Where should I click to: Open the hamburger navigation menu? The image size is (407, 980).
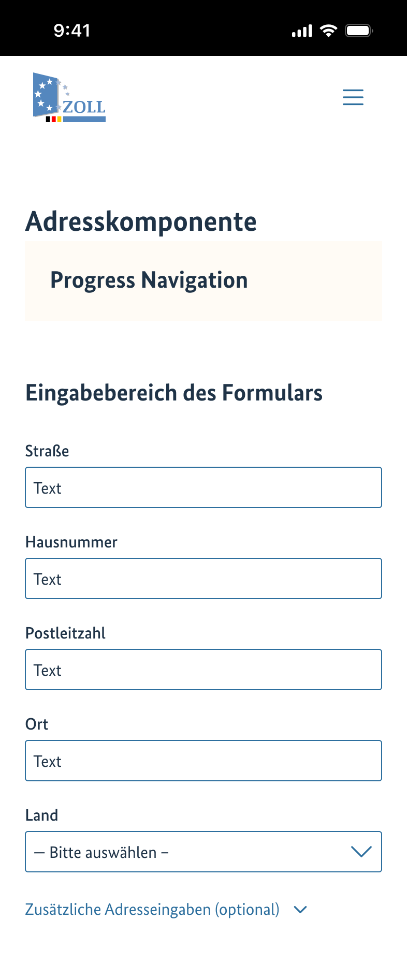click(353, 97)
